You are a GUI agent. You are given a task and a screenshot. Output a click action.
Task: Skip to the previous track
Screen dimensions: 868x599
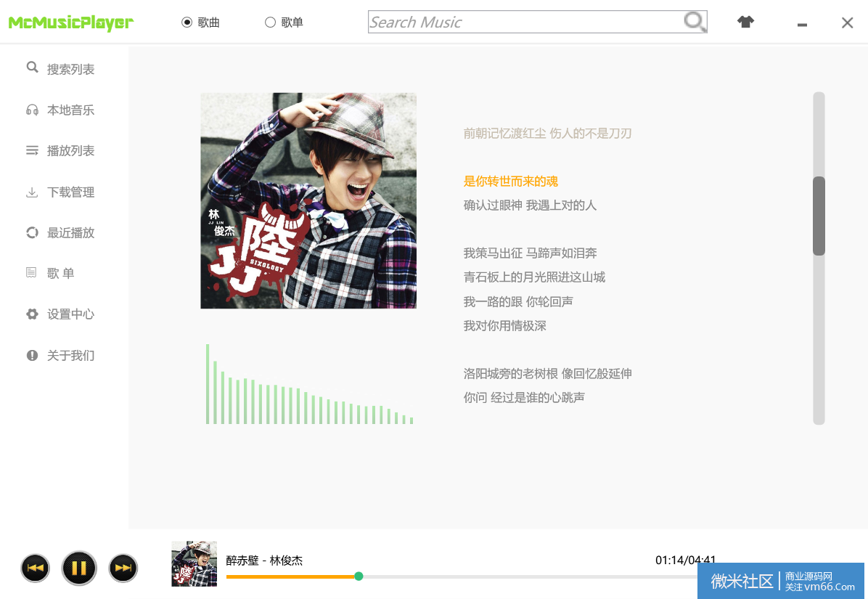point(35,568)
